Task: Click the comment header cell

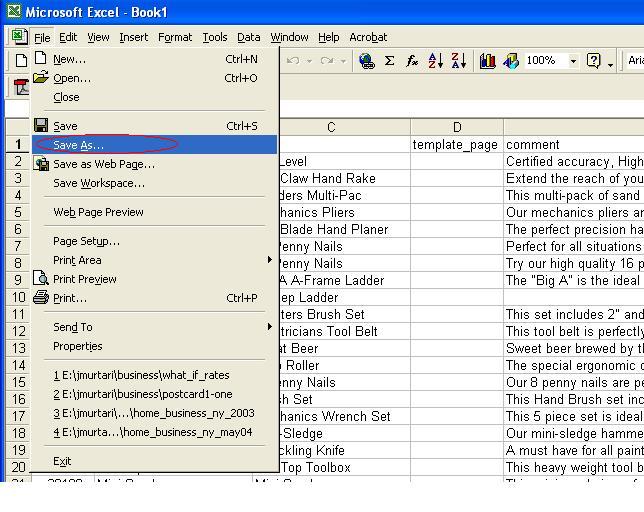Action: [x=574, y=145]
